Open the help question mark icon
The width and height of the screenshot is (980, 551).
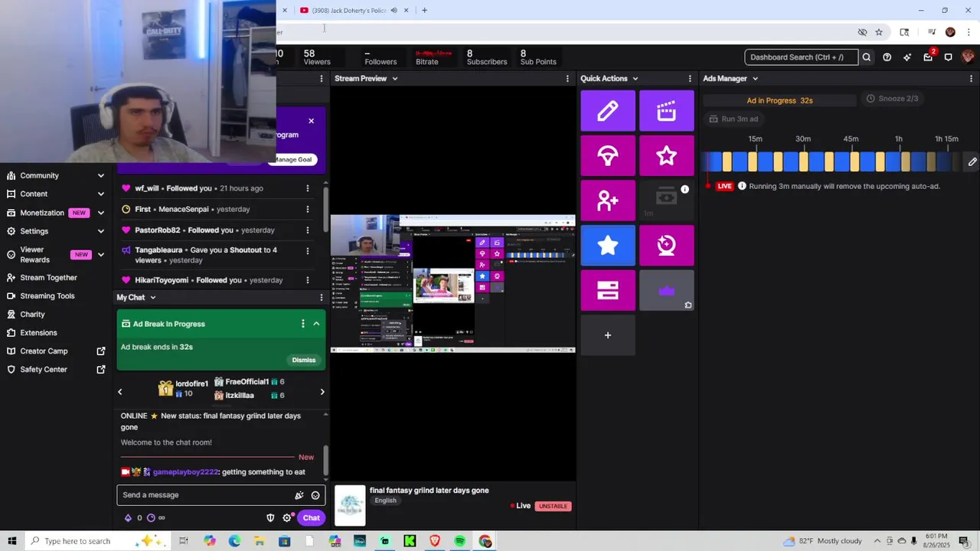[887, 57]
